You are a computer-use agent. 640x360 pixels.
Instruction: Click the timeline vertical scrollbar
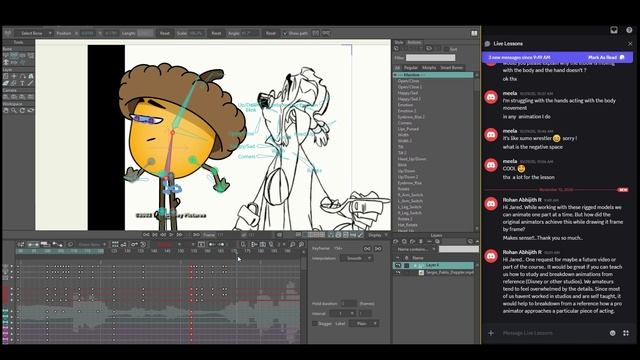(x=303, y=265)
